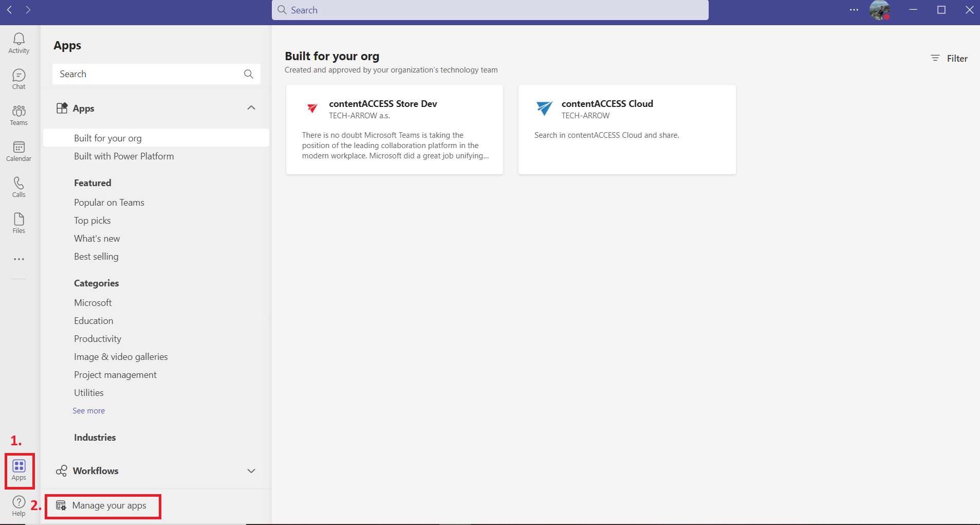Image resolution: width=980 pixels, height=525 pixels.
Task: Open the Files icon in sidebar
Action: (19, 223)
